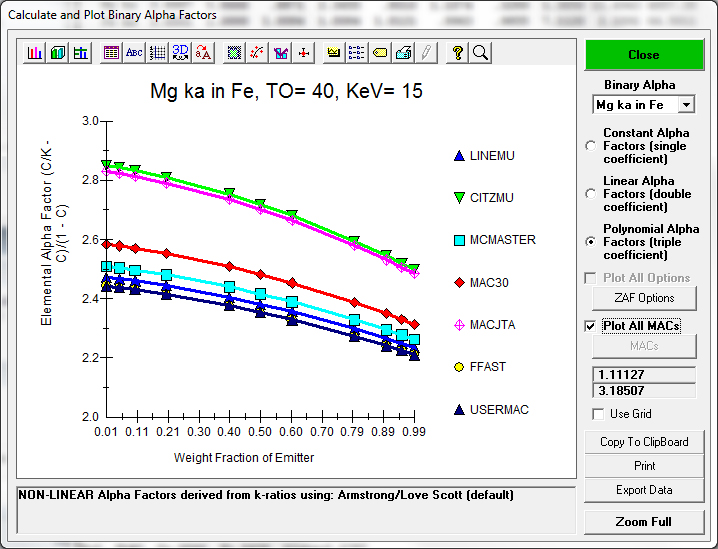
Task: Click the Copy To ClipBoard button
Action: tap(643, 442)
